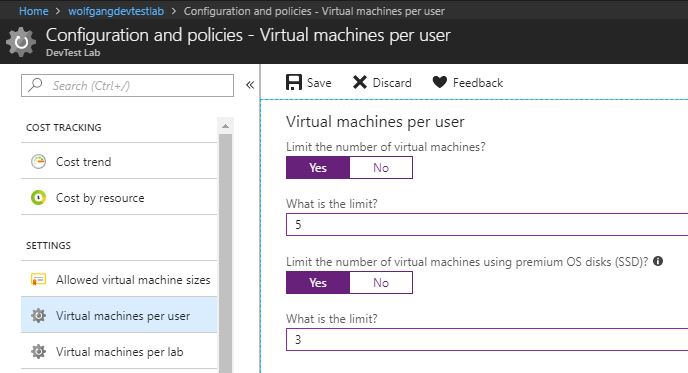The height and width of the screenshot is (373, 688).
Task: Set No for limiting virtual machines
Action: pos(381,168)
